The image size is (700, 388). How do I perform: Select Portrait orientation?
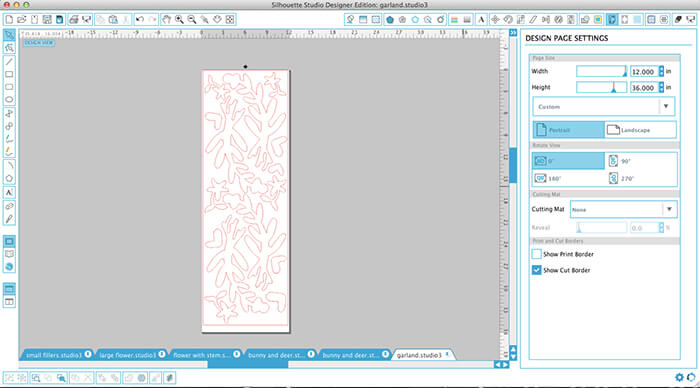pyautogui.click(x=568, y=130)
